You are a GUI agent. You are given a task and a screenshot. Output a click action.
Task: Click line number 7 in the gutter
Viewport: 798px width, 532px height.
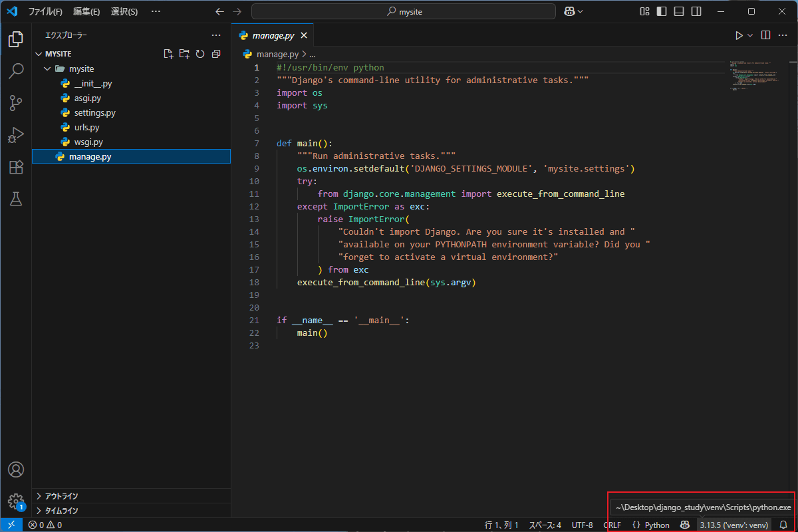pos(257,143)
